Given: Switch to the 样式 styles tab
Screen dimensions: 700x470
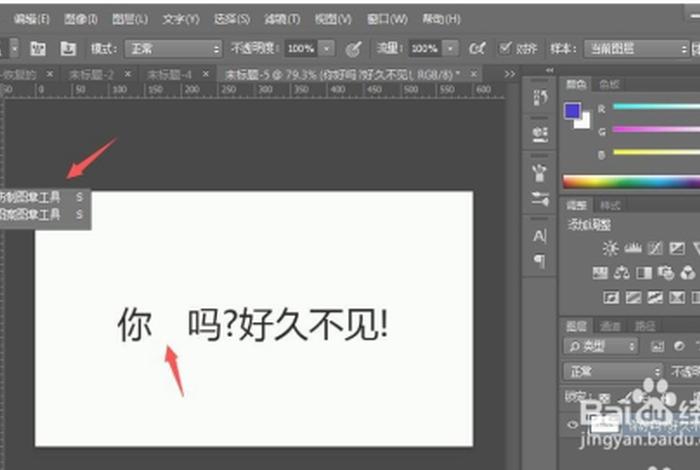Looking at the screenshot, I should tap(610, 205).
